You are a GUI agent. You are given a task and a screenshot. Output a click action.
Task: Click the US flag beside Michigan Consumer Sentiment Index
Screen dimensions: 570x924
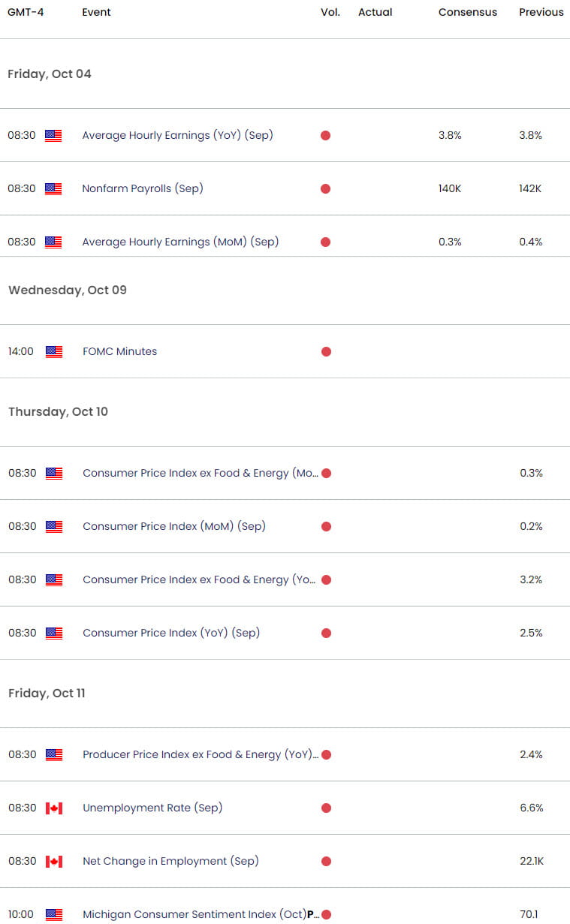53,914
